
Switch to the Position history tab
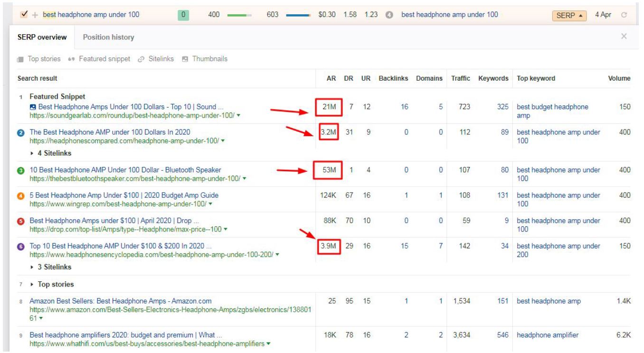[x=108, y=37]
